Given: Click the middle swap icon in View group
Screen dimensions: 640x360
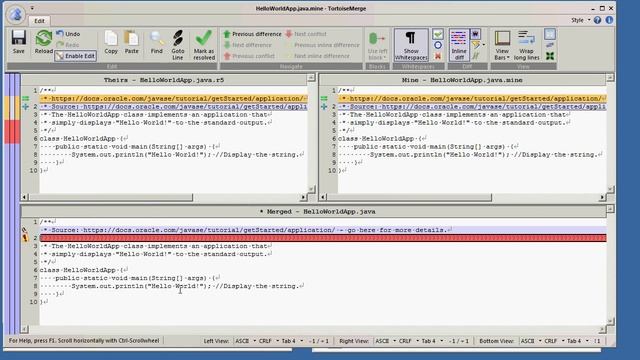Looking at the screenshot, I should point(550,45).
